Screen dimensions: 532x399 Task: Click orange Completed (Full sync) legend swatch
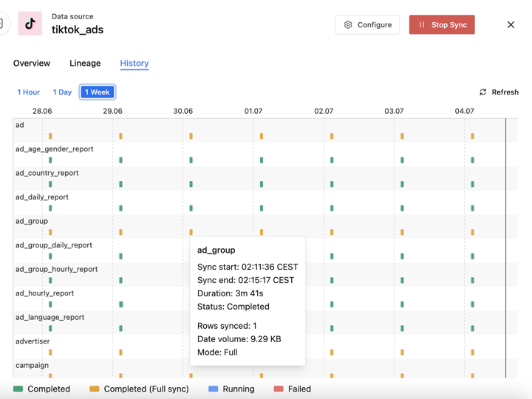click(x=95, y=389)
